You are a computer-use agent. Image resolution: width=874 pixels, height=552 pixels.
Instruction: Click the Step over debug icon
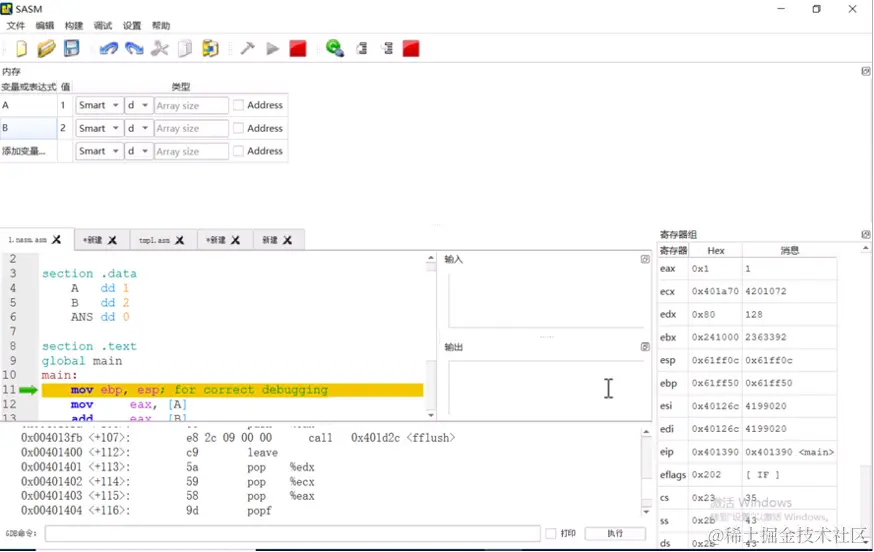(362, 49)
